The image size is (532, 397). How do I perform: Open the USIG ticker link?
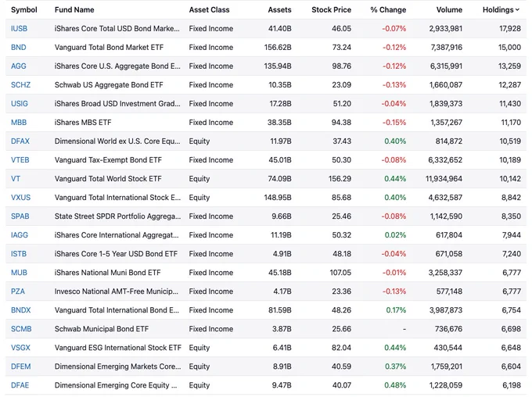tap(20, 104)
